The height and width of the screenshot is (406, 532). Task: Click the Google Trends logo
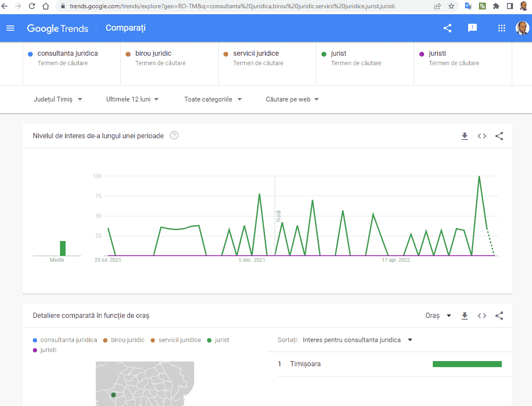point(57,29)
